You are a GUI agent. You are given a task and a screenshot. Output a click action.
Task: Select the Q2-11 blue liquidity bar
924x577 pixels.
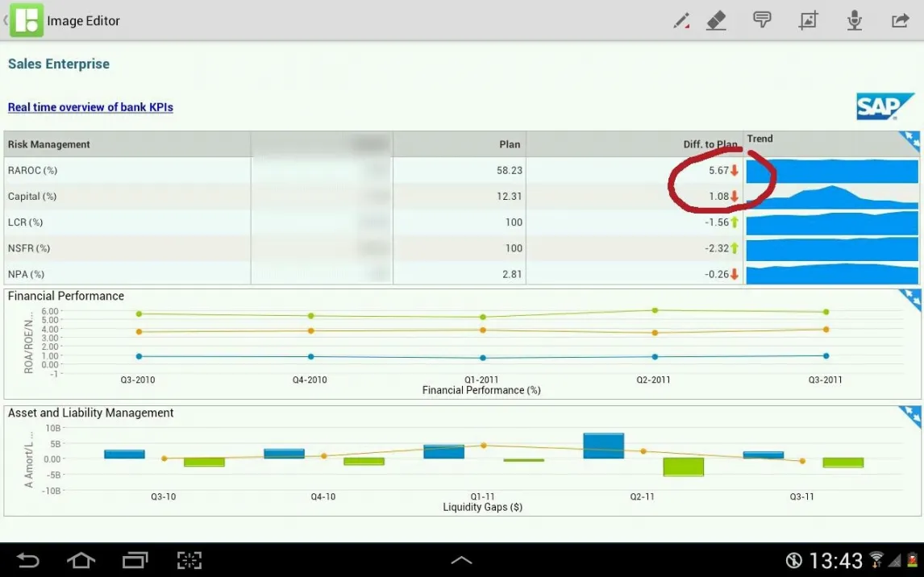[x=604, y=446]
